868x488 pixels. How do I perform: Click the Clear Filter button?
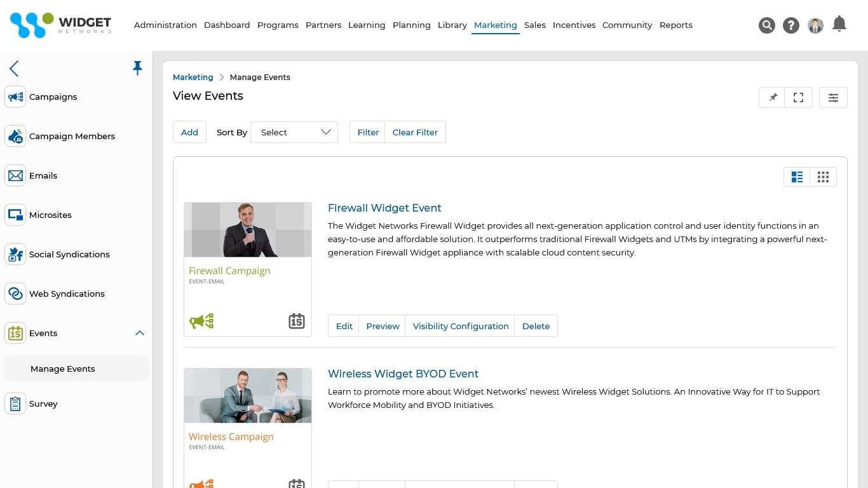(x=415, y=132)
